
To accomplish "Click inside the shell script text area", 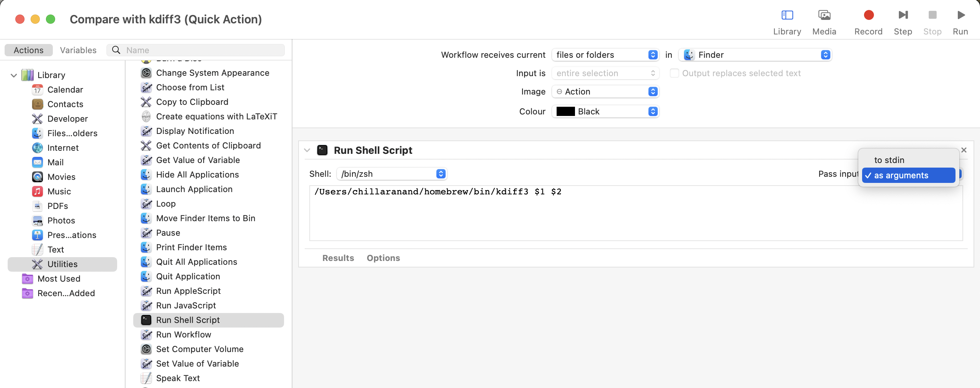I will (x=636, y=213).
